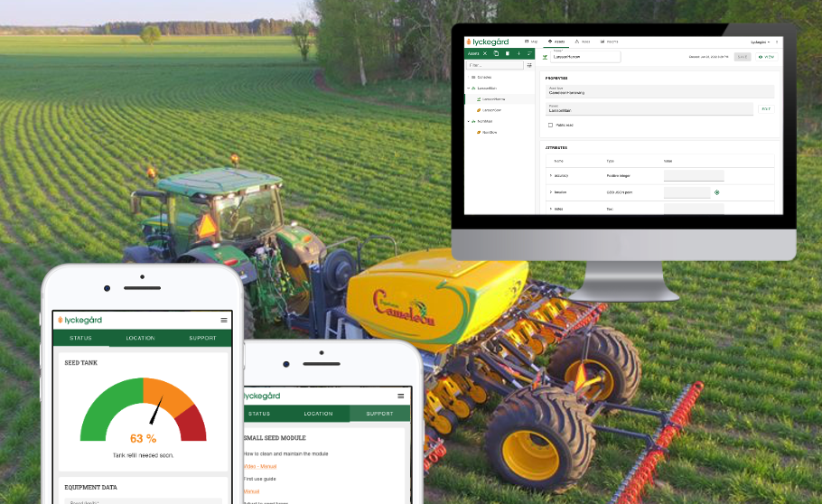Screen dimensions: 822x504
Task: Click the VIEW button on monitor
Action: [x=766, y=57]
